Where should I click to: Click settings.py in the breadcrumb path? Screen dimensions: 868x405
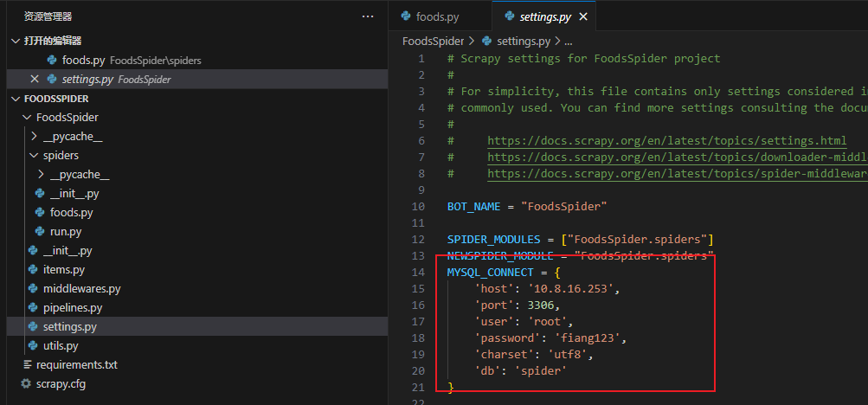[524, 41]
